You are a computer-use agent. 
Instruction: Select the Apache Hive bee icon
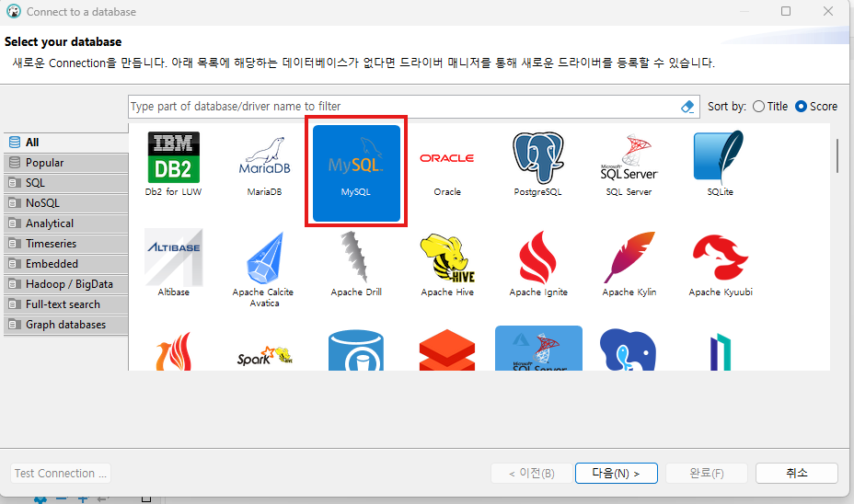pos(447,258)
